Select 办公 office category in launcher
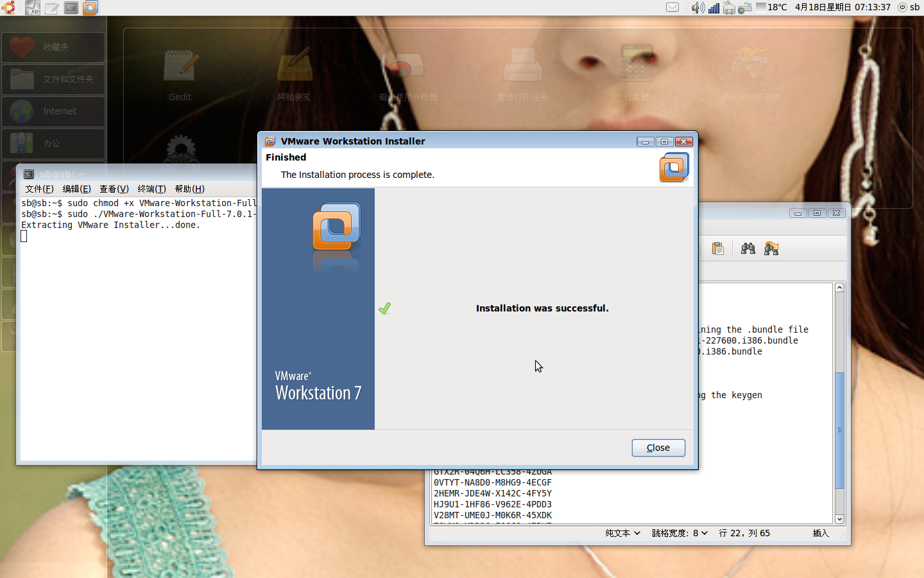 click(x=53, y=144)
